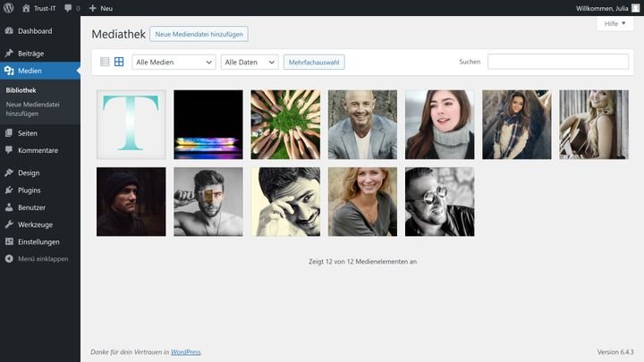Click the Mehrfachauswahl button

[314, 62]
